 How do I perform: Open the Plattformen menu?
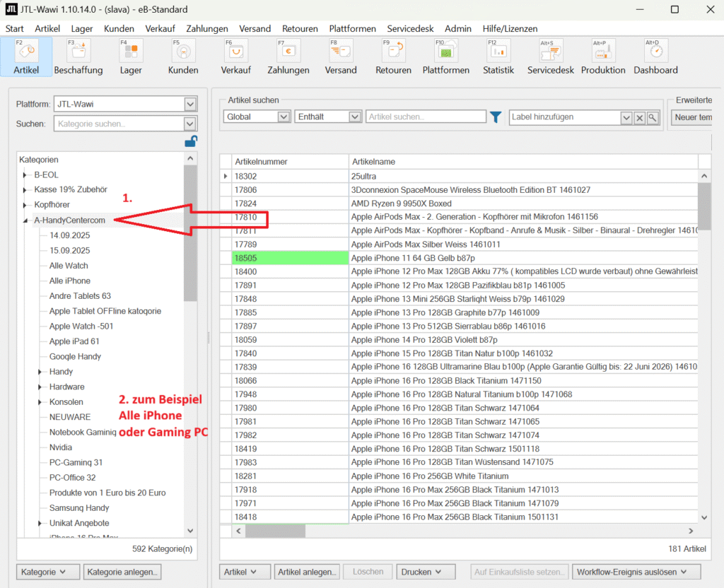click(x=352, y=29)
